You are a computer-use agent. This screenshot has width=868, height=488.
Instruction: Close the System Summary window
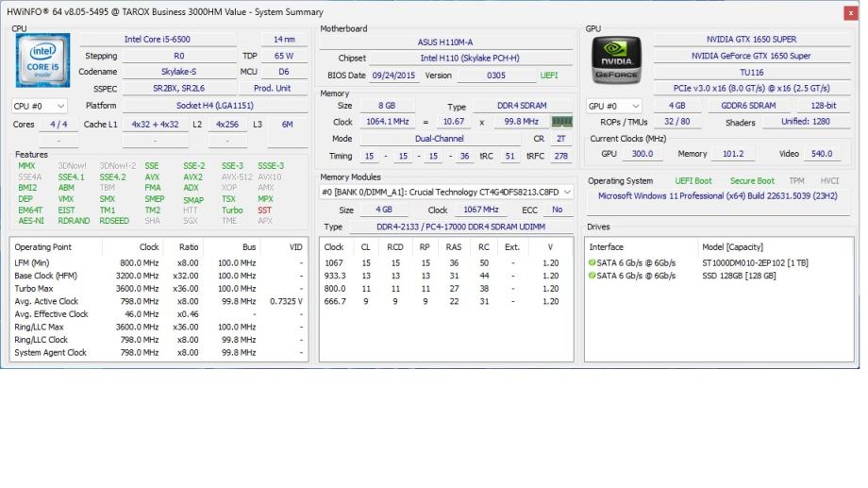point(851,12)
